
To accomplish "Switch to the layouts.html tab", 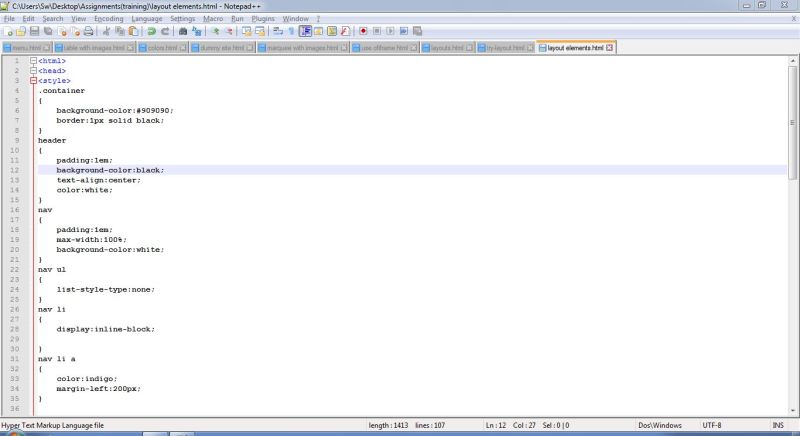I will 447,47.
